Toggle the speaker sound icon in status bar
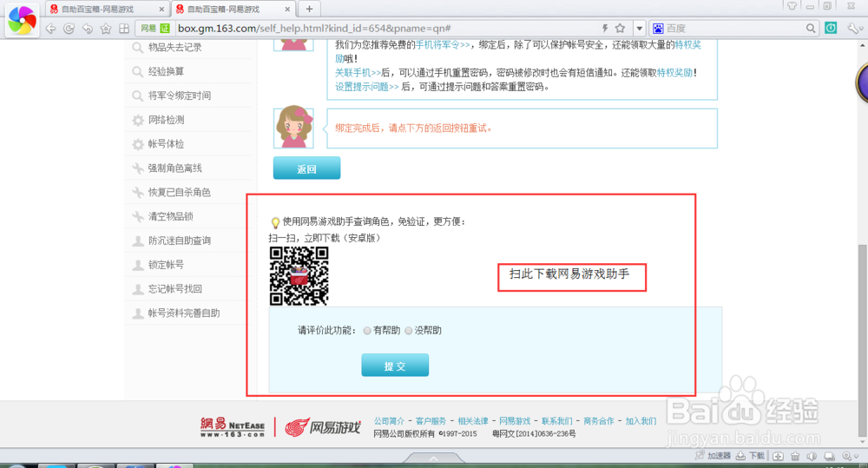The height and width of the screenshot is (468, 868). pos(812,457)
